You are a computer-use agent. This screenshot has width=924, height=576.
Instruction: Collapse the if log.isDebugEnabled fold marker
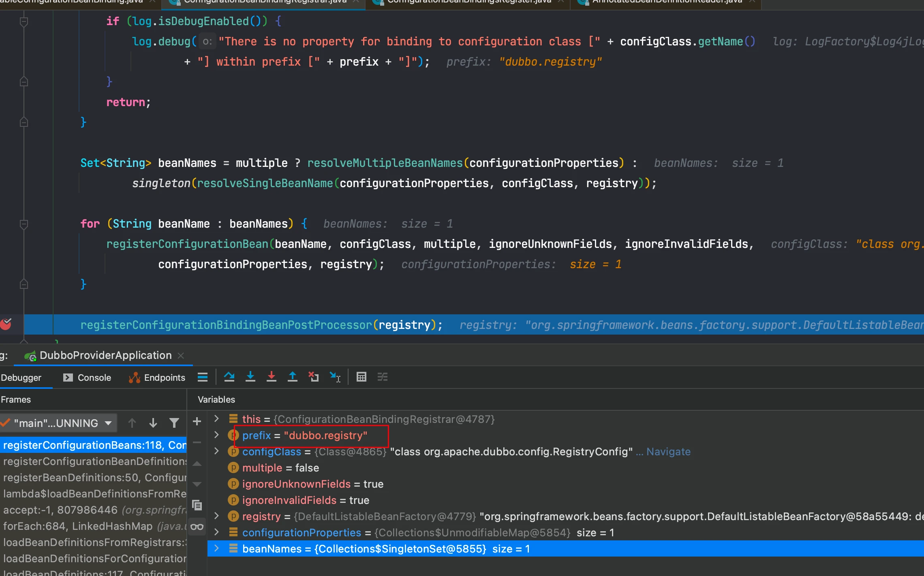[x=24, y=21]
